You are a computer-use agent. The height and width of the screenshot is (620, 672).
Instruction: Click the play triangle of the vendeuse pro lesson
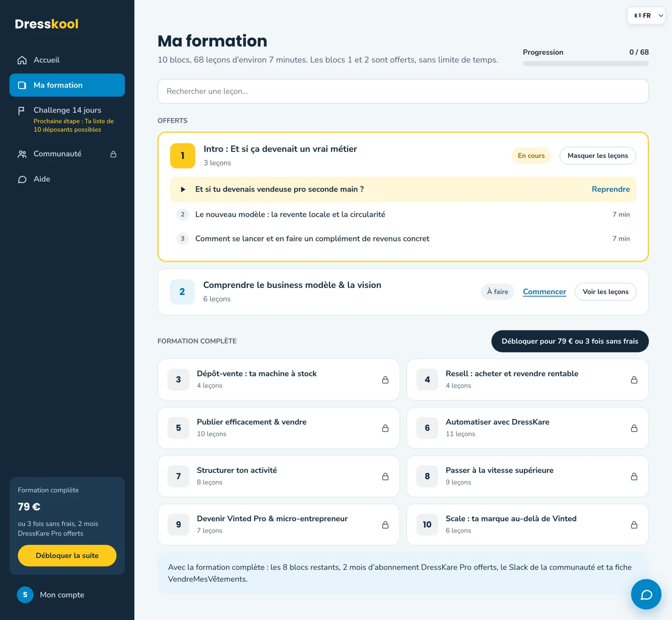point(183,190)
